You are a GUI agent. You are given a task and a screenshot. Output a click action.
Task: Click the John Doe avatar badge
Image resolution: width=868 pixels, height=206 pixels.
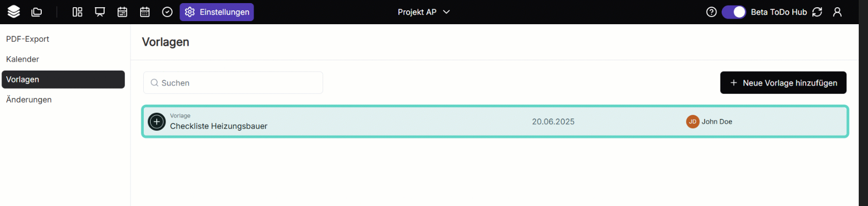[692, 122]
